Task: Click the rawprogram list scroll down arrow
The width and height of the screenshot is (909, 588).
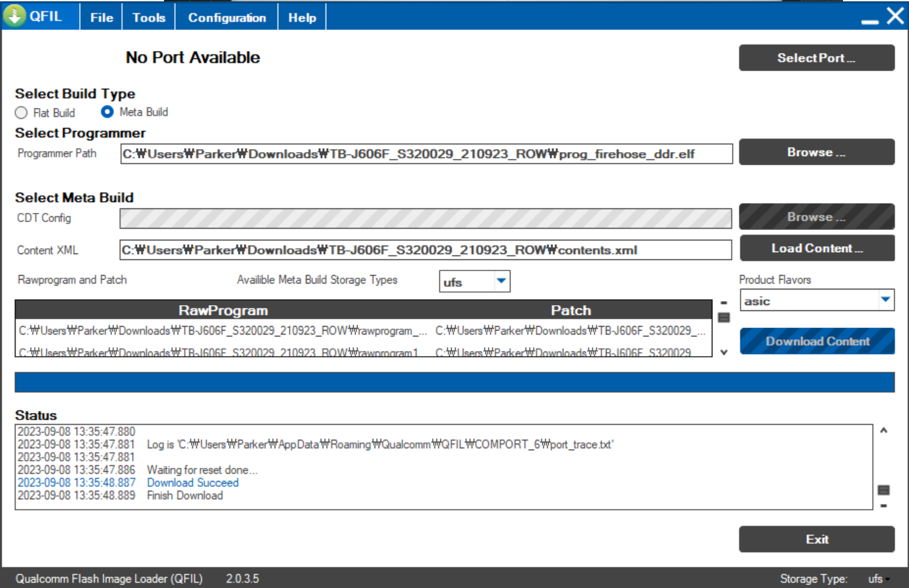Action: coord(723,352)
